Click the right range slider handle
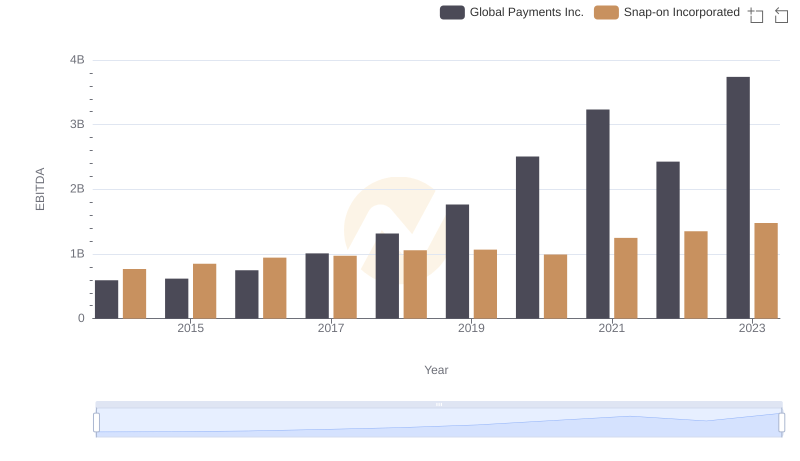 [x=781, y=423]
